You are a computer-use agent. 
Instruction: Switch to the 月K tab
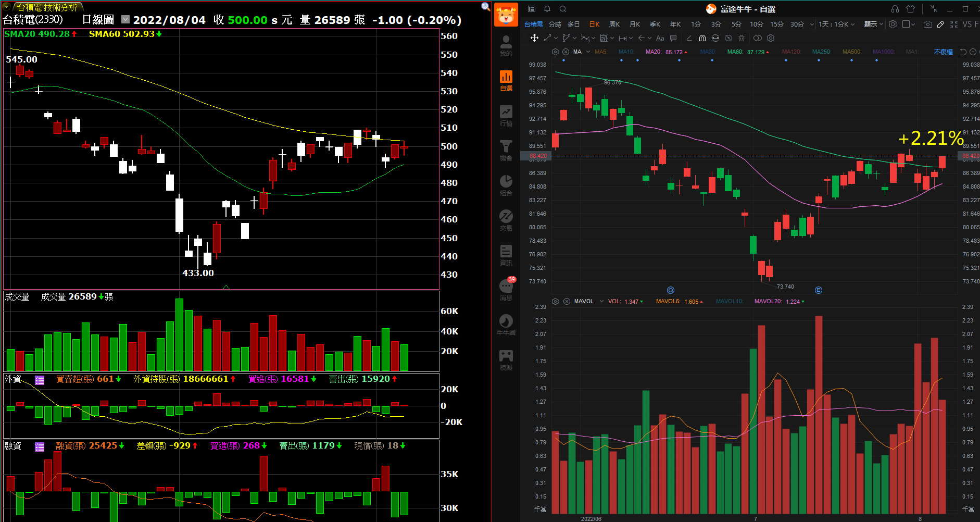tap(635, 24)
